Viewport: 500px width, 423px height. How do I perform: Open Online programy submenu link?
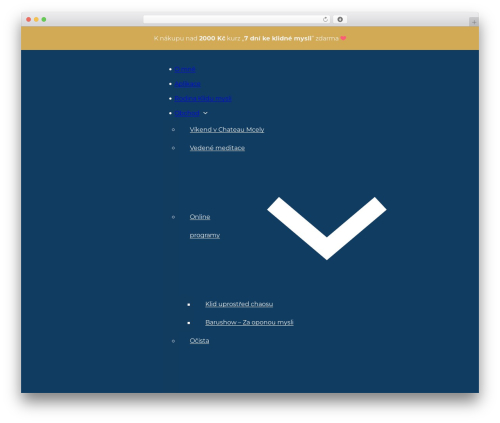click(205, 226)
